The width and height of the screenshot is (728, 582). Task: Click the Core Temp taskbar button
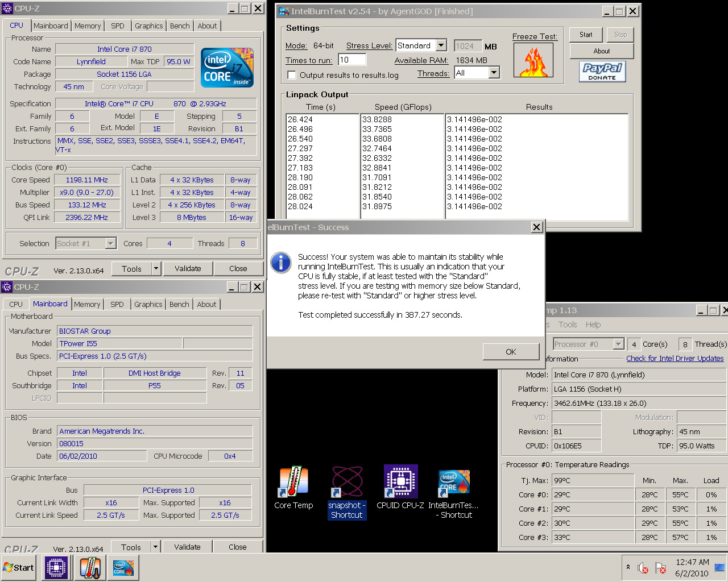click(x=90, y=568)
